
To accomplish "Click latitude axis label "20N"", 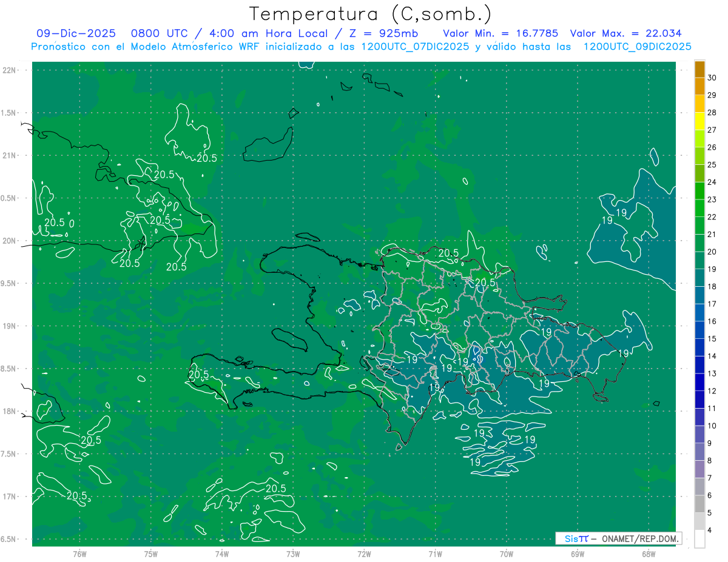I will tap(10, 241).
